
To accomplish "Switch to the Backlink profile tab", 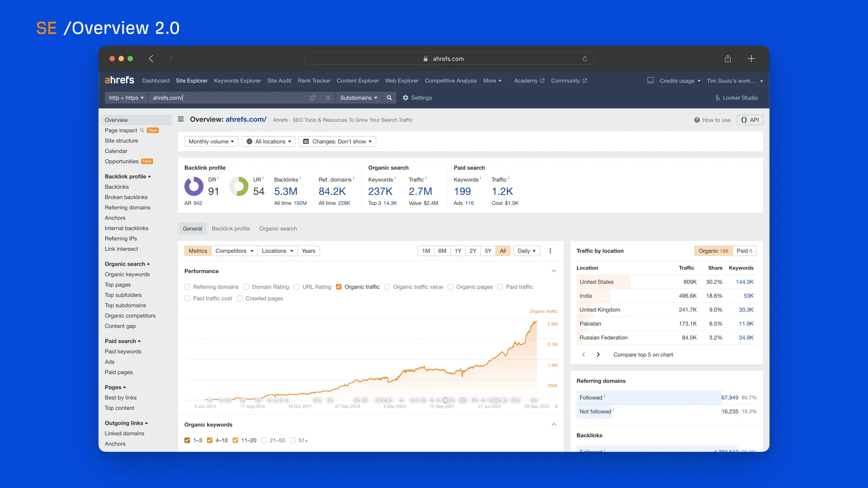I will click(x=231, y=229).
